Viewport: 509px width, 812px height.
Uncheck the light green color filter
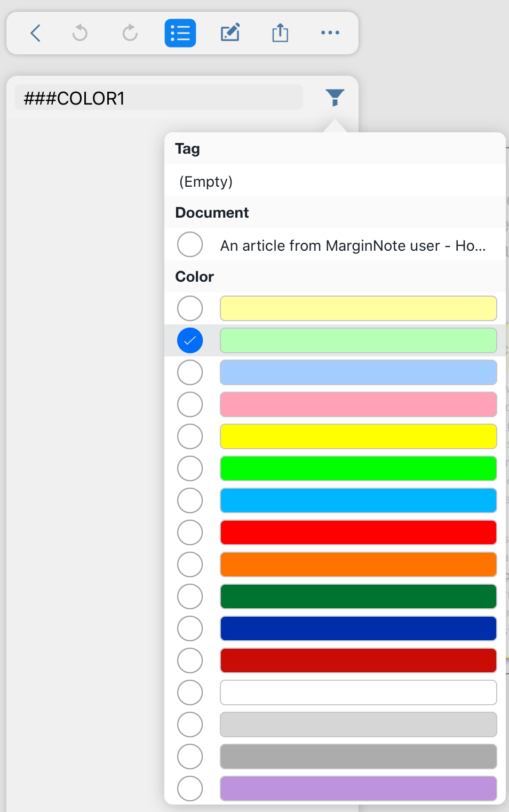[x=190, y=340]
